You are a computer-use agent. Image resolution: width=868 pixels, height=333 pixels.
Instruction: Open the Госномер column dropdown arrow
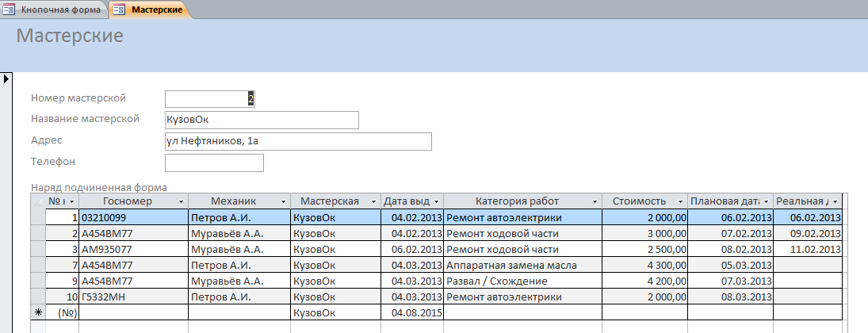coord(182,201)
